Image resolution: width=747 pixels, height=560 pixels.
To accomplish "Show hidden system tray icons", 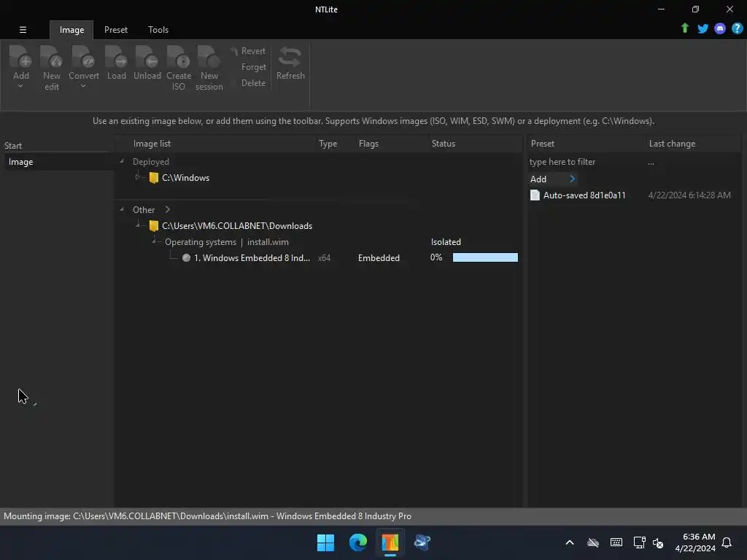I will click(569, 542).
